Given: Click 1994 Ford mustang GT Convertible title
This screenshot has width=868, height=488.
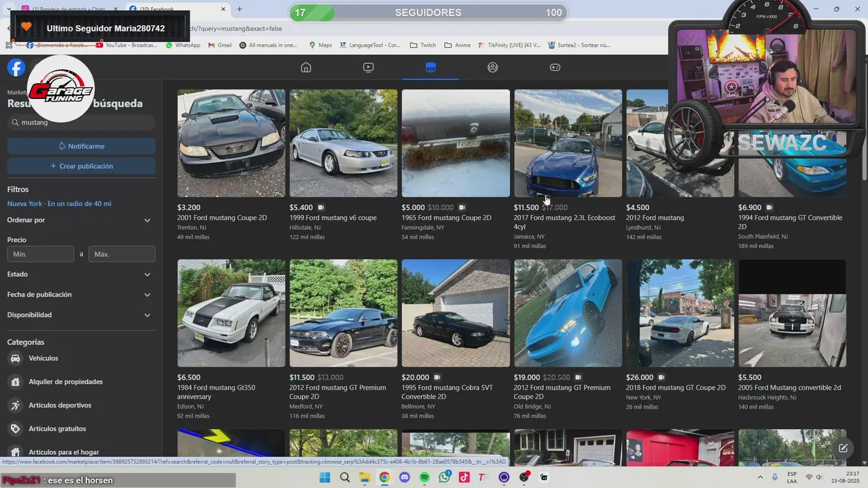Looking at the screenshot, I should pos(790,222).
